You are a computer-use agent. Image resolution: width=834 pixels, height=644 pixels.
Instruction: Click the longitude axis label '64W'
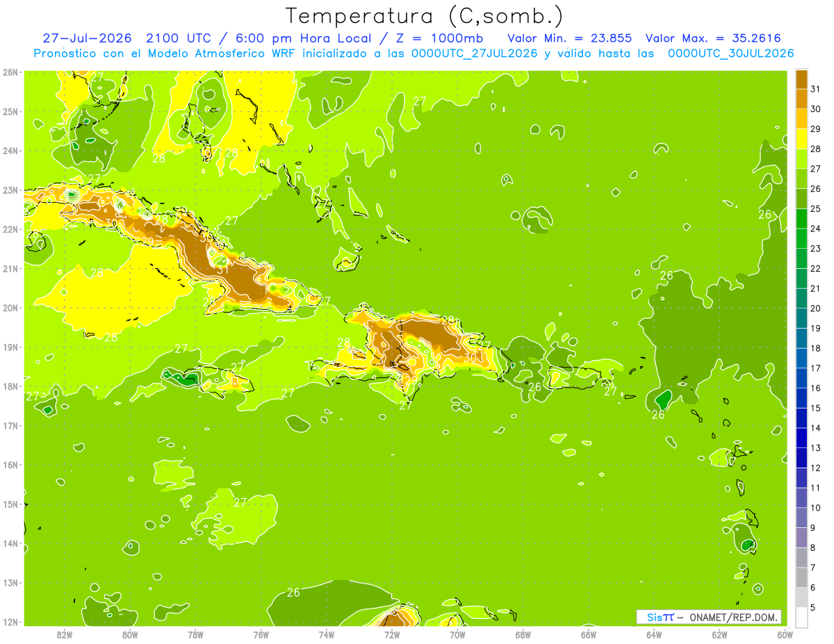(x=654, y=634)
